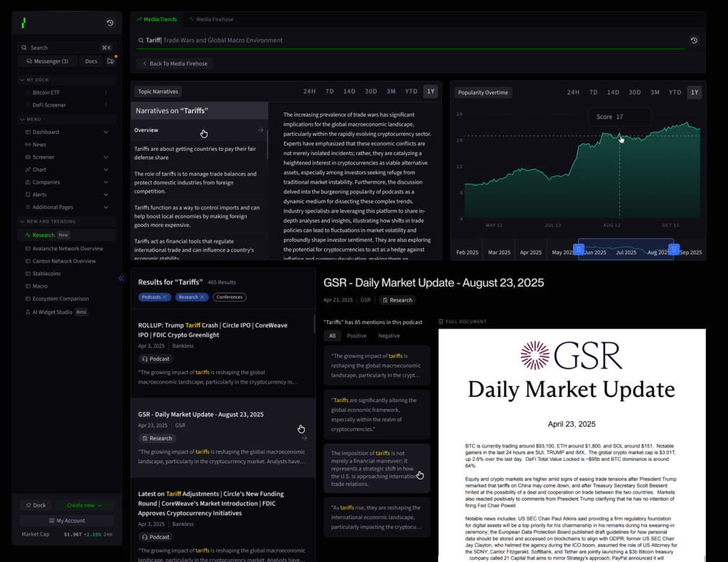
Task: Click Overview narrative arrow icon
Action: coord(260,130)
